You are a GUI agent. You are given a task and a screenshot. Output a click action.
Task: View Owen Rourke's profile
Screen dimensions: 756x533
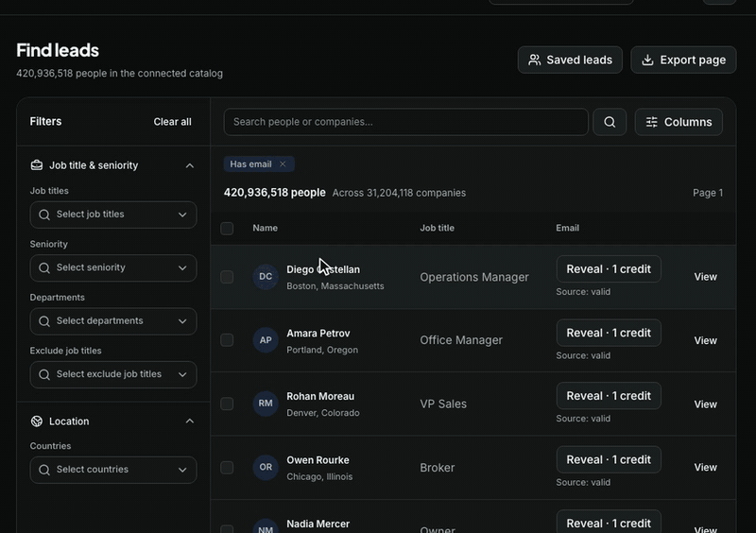(x=705, y=468)
